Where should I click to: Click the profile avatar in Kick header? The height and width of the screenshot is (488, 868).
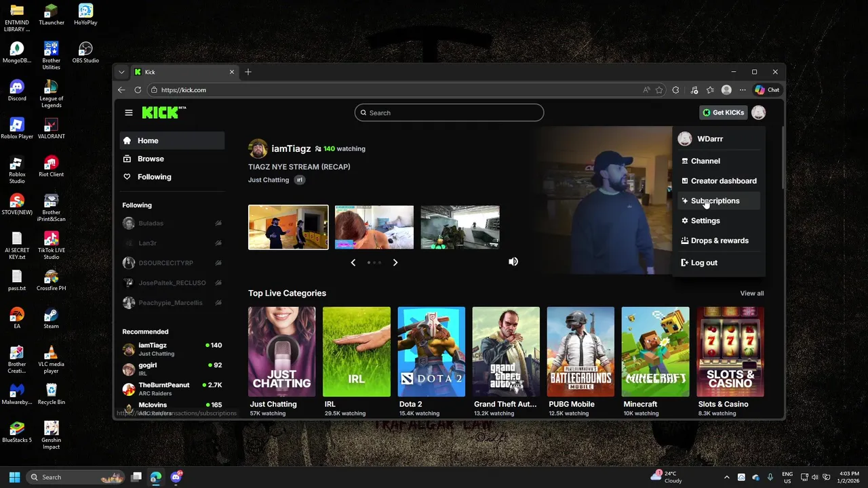coord(758,113)
